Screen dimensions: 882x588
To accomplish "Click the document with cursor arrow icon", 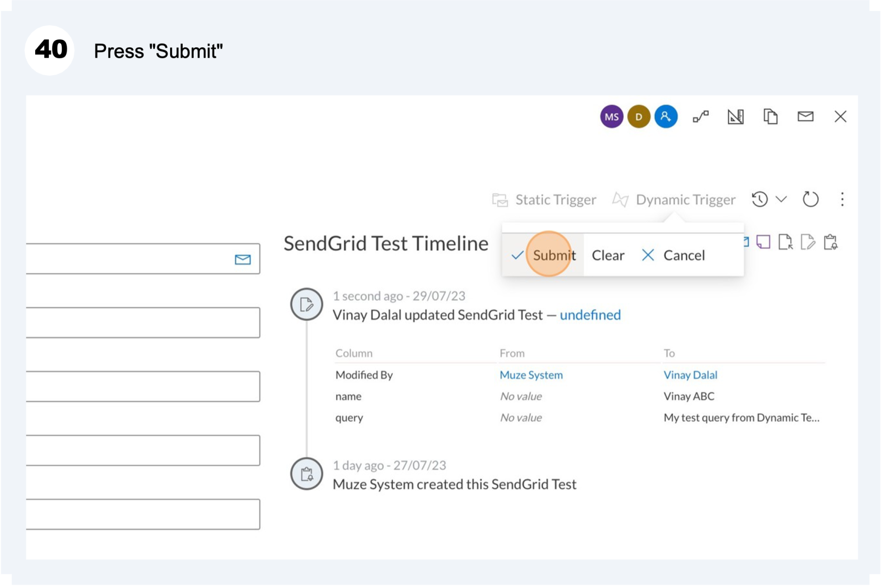I will click(x=785, y=242).
